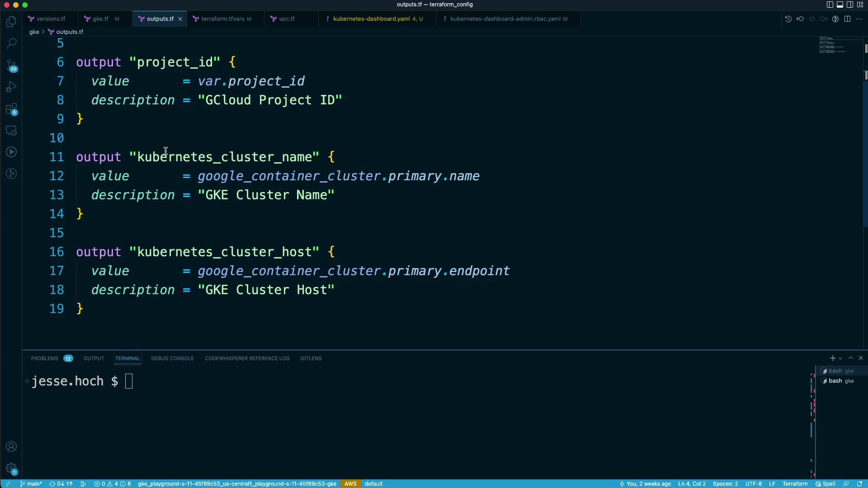This screenshot has width=868, height=488.
Task: Open the Manage gear icon
Action: (11, 469)
